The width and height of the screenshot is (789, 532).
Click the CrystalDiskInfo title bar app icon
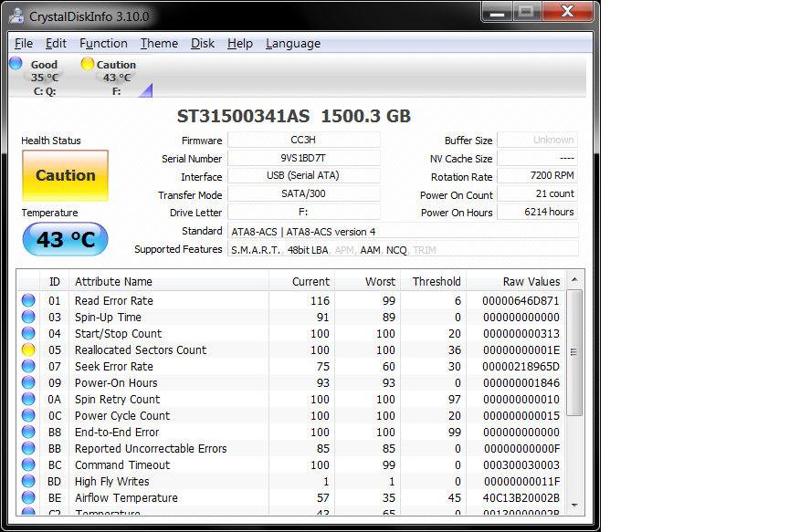click(x=16, y=16)
